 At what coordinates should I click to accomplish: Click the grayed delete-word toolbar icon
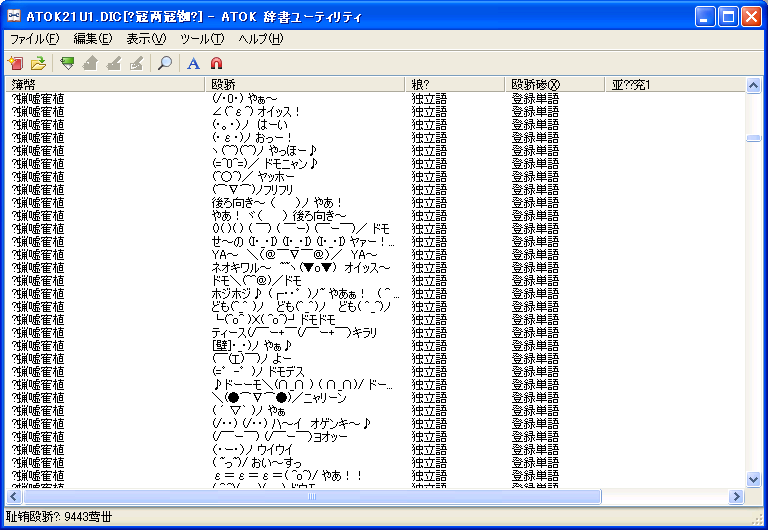tap(137, 63)
